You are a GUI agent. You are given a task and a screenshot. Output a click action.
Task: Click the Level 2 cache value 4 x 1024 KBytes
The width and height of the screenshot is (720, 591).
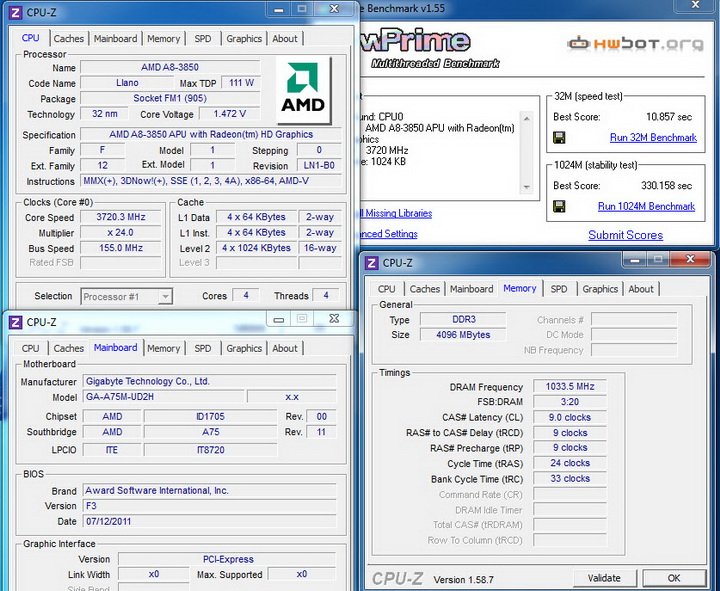(256, 248)
